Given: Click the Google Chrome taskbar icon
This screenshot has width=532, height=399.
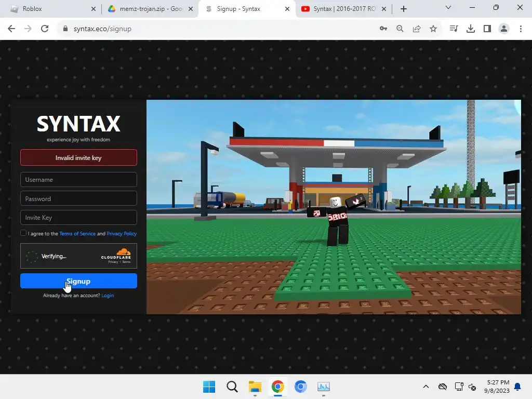Looking at the screenshot, I should point(277,387).
